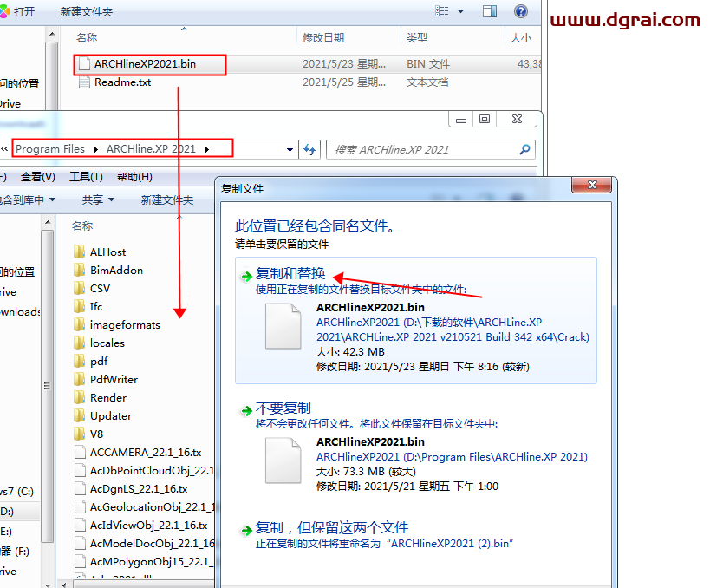
Task: Select the Render folder icon
Action: pyautogui.click(x=79, y=397)
